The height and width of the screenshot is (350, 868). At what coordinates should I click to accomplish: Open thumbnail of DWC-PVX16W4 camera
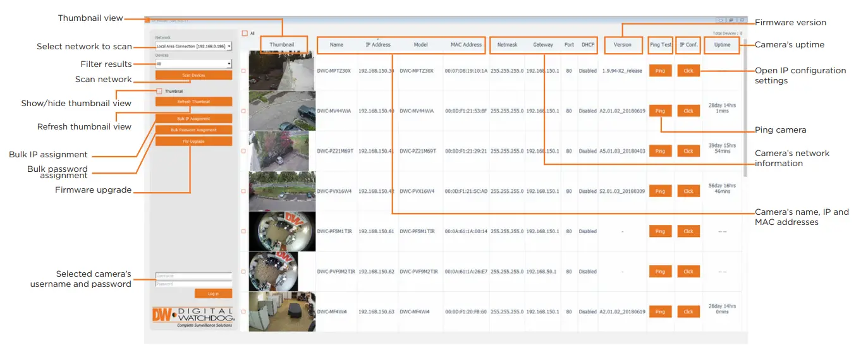point(281,191)
